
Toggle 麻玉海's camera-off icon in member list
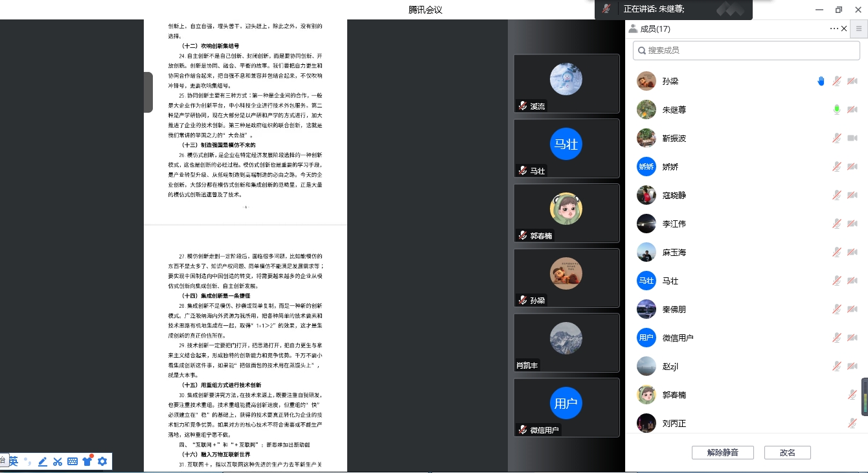tap(852, 252)
